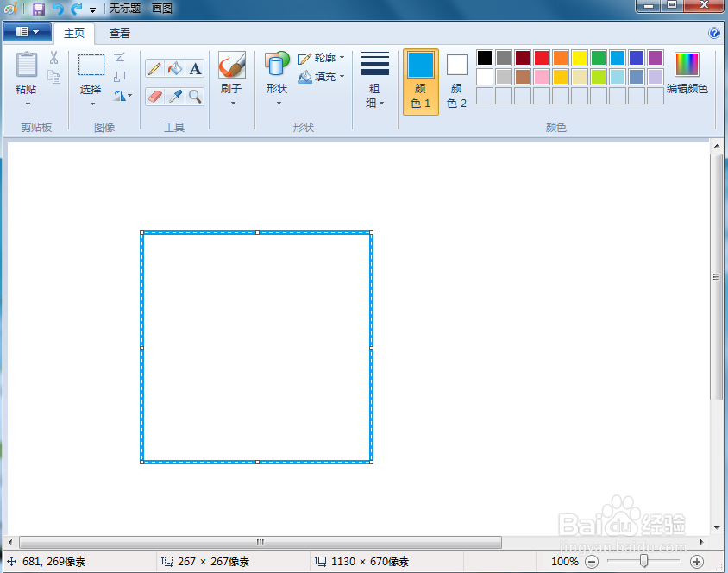Expand the Select dropdown arrow
Viewport: 728px width, 573px height.
click(92, 104)
